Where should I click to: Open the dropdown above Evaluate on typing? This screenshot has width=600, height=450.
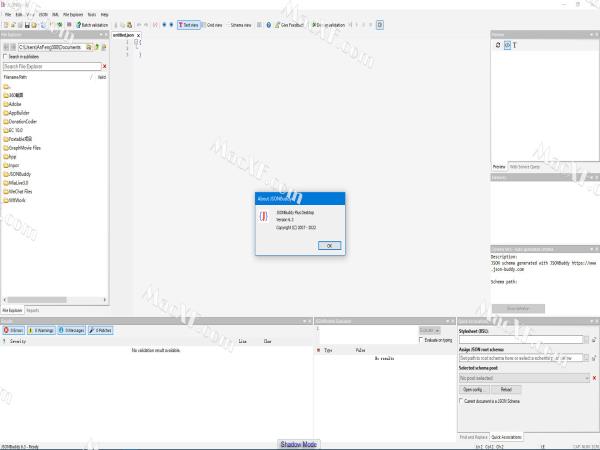429,330
